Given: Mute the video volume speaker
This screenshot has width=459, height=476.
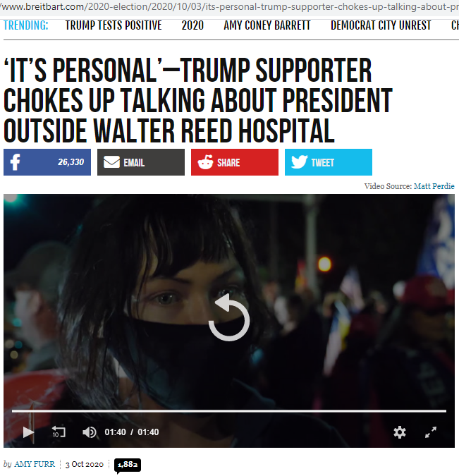Looking at the screenshot, I should pos(90,432).
